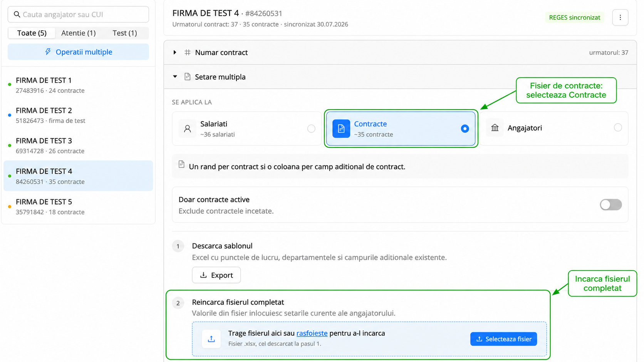Switch to the Toate (5) tab
Screen dimensions: 644x362
(32, 33)
